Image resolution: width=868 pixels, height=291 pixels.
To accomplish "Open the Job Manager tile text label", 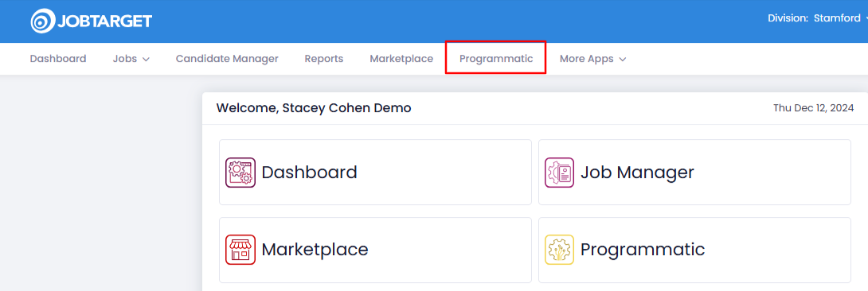I will pos(637,173).
